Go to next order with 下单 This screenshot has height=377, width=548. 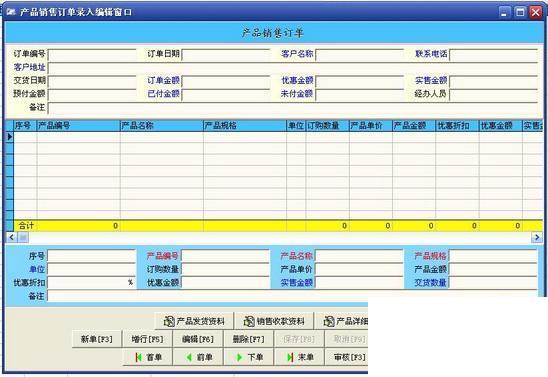coord(250,357)
